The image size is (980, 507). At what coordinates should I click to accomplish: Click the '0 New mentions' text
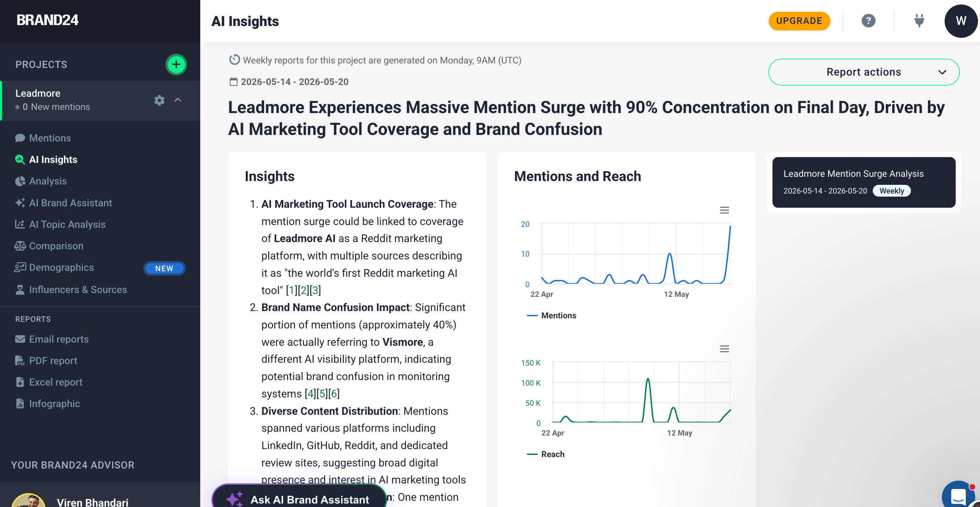(x=56, y=107)
